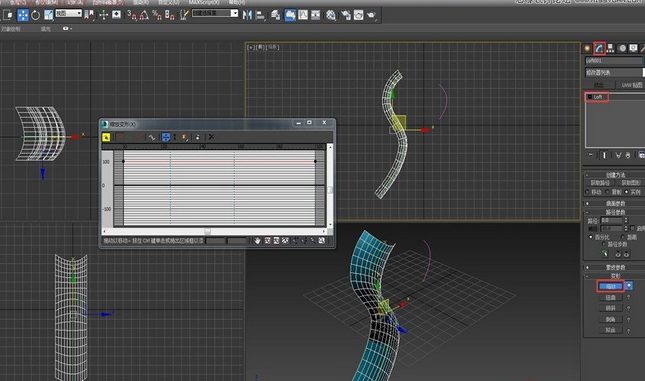
Task: Select the Move tool in main toolbar
Action: pos(23,16)
